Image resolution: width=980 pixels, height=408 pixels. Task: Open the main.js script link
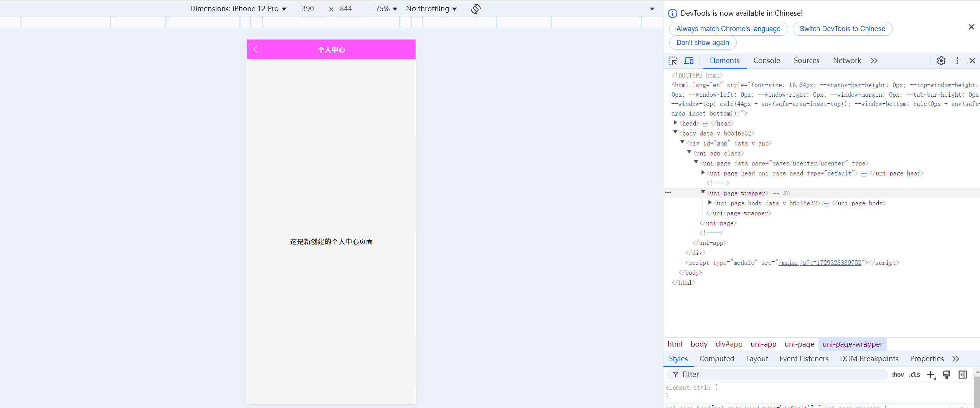(x=820, y=263)
